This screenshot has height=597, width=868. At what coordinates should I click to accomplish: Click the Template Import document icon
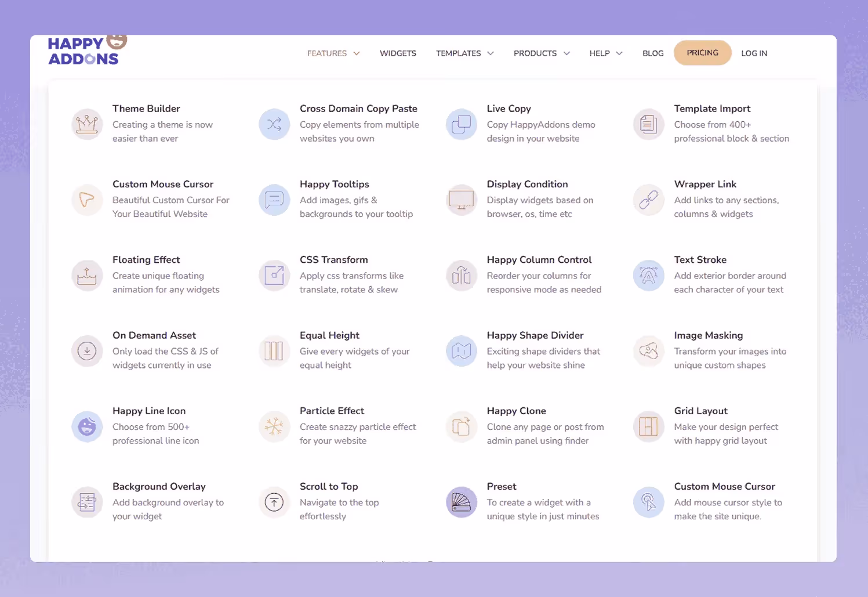point(649,124)
